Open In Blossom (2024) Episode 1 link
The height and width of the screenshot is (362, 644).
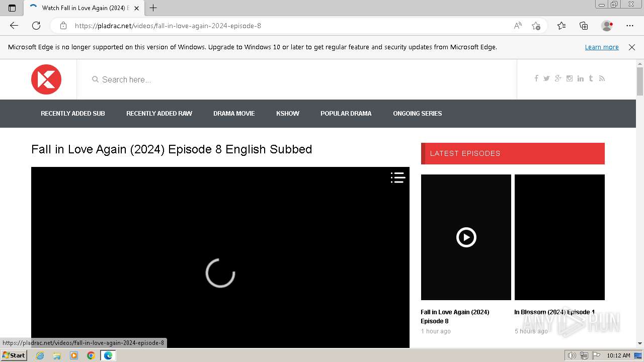(x=554, y=312)
